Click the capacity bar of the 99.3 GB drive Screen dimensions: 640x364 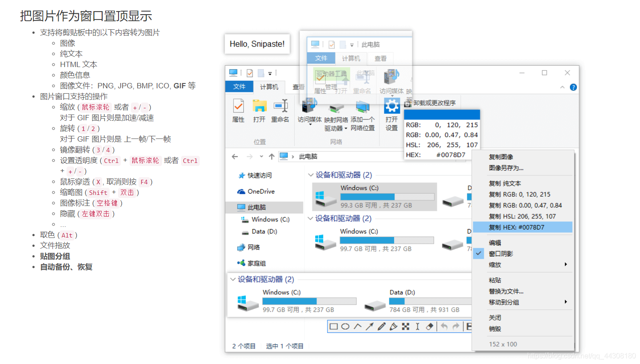click(x=387, y=197)
